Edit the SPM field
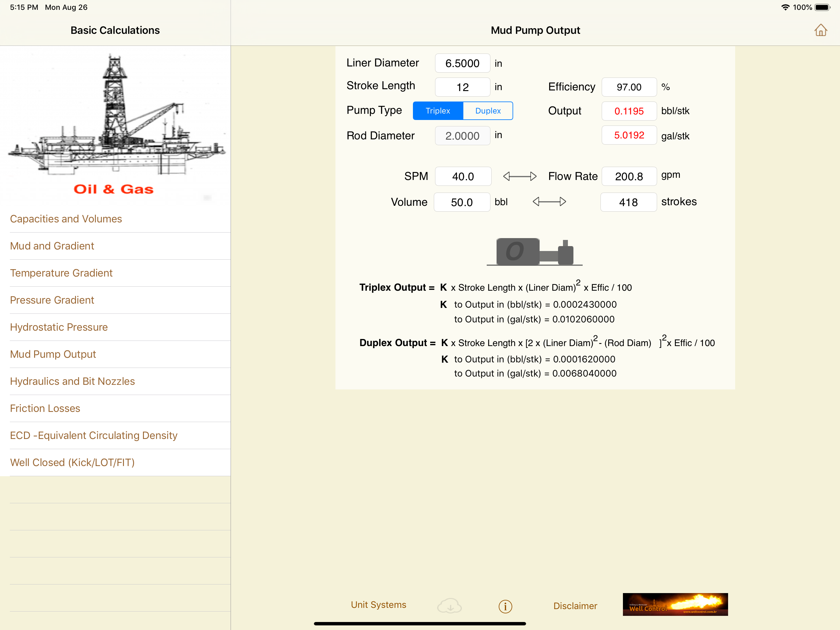This screenshot has height=630, width=840. (463, 176)
